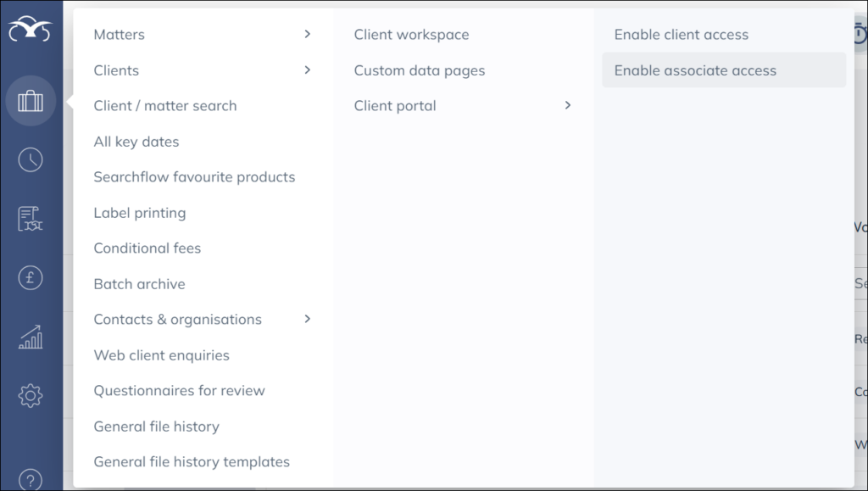Open Client / matter search
The height and width of the screenshot is (491, 868).
[x=165, y=106]
